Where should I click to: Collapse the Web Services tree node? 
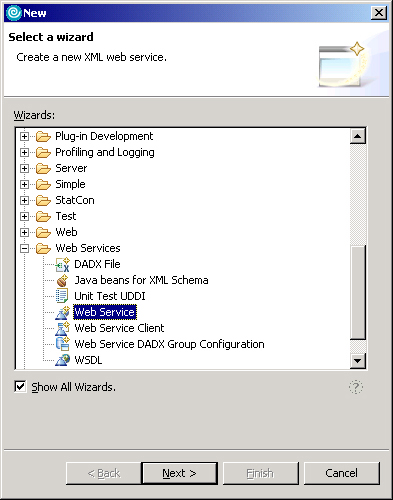click(24, 248)
